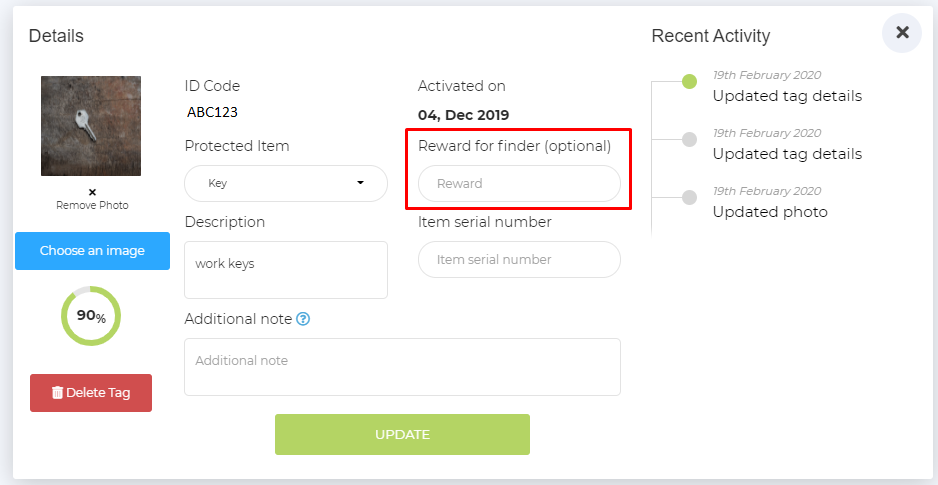Close the Details dialog with the X icon

point(902,33)
